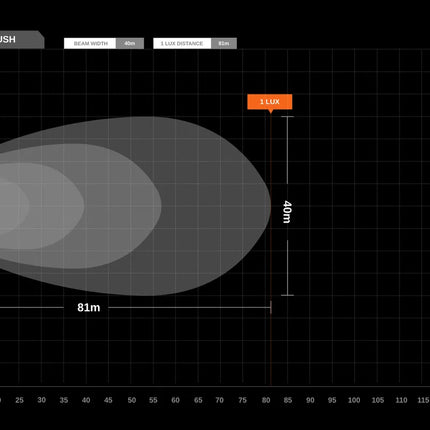
Task: Click the innermost brightest beam zone
Action: (13, 205)
